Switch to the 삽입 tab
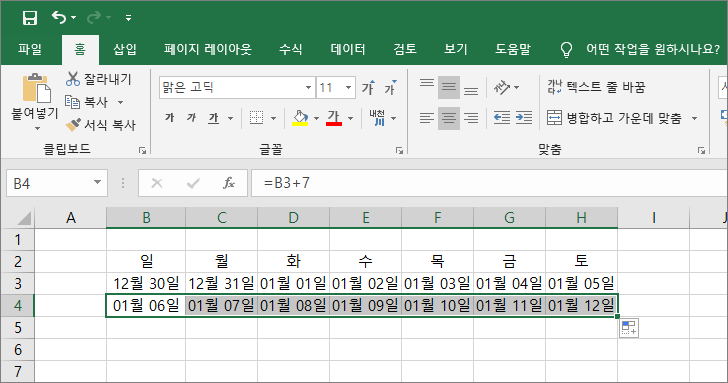The width and height of the screenshot is (728, 383). 124,49
